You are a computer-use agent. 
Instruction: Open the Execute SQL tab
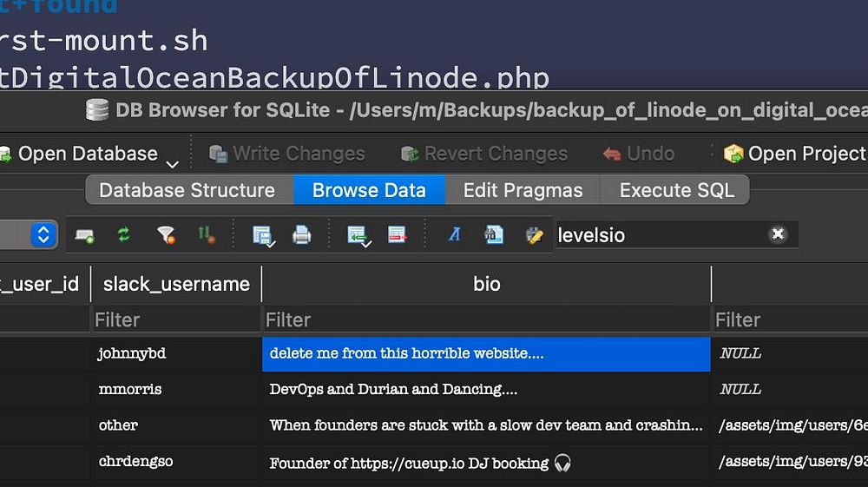(x=677, y=190)
